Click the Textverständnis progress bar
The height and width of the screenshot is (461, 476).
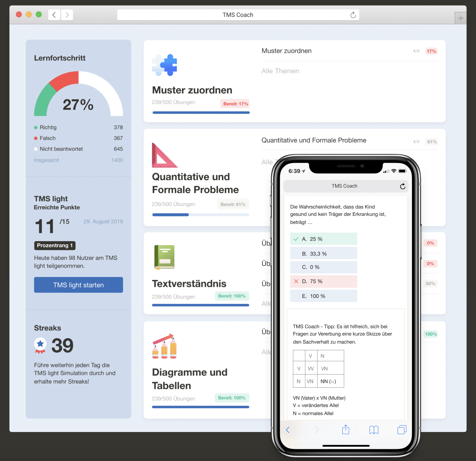coord(201,305)
